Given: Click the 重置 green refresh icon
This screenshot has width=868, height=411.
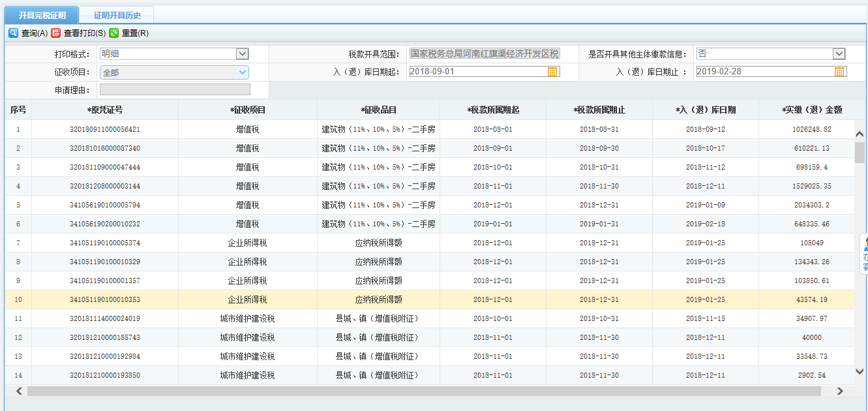Looking at the screenshot, I should [112, 32].
